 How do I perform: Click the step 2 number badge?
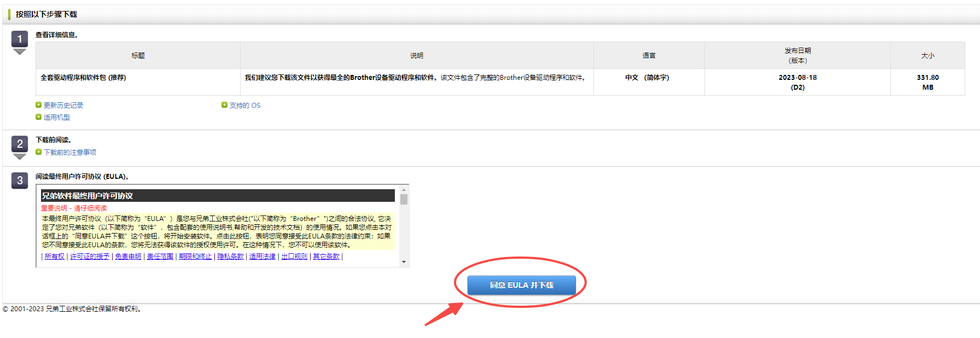click(20, 144)
